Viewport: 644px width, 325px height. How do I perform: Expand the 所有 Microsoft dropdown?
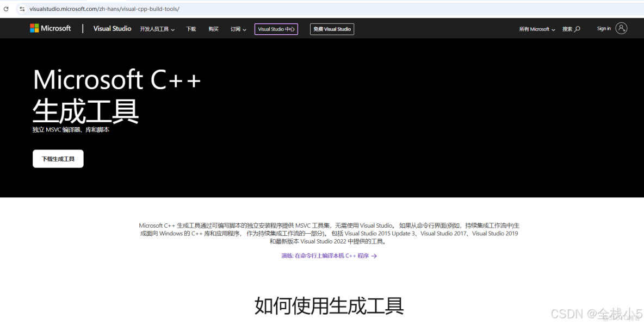click(536, 29)
